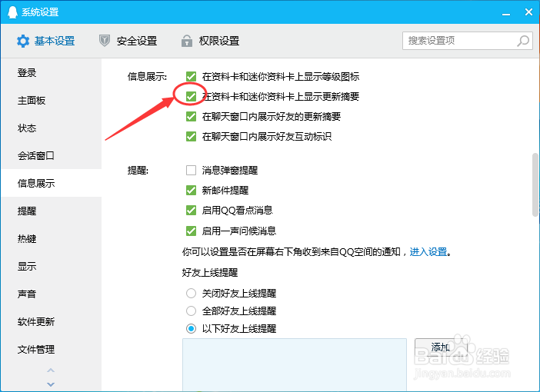Select 热键 in the sidebar
Image resolution: width=540 pixels, height=392 pixels.
[52, 238]
